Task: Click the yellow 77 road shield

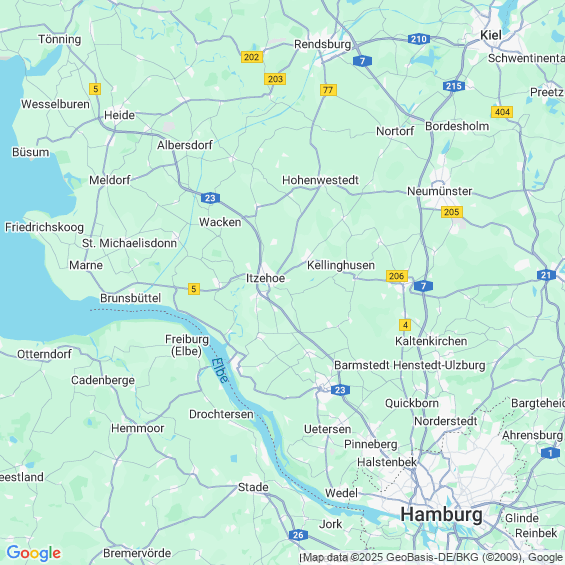Action: 328,90
